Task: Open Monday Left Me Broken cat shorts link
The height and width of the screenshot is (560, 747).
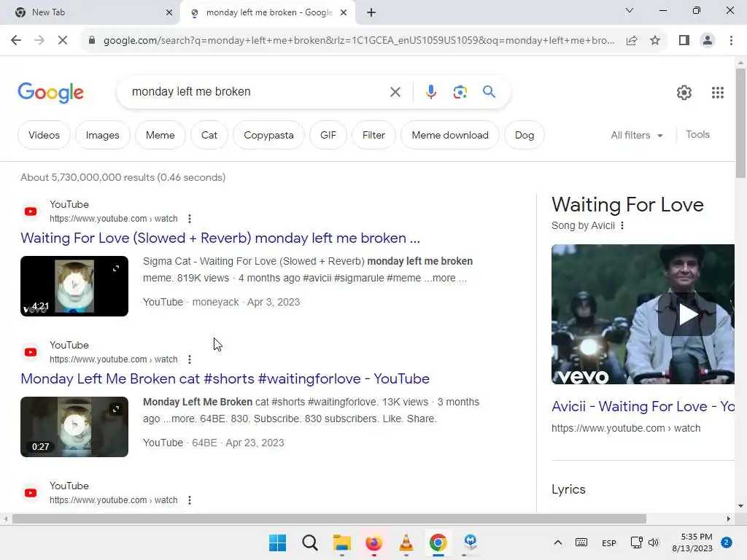Action: tap(225, 378)
